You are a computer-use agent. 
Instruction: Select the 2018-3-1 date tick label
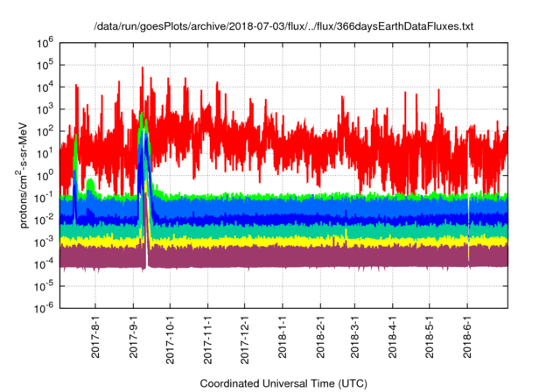coord(354,337)
